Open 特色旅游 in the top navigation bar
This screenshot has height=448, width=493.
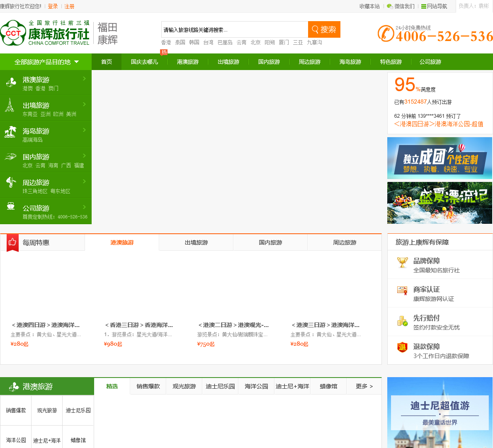pyautogui.click(x=391, y=62)
